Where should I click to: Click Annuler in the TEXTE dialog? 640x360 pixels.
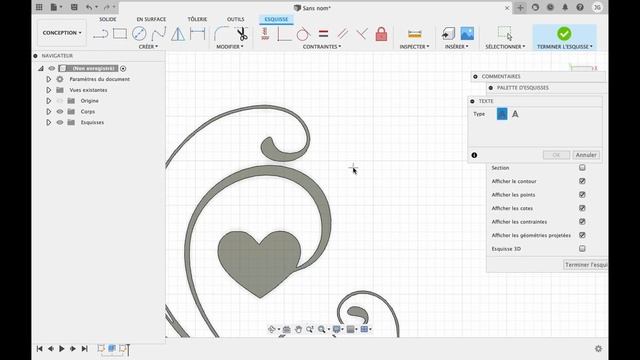(x=586, y=155)
